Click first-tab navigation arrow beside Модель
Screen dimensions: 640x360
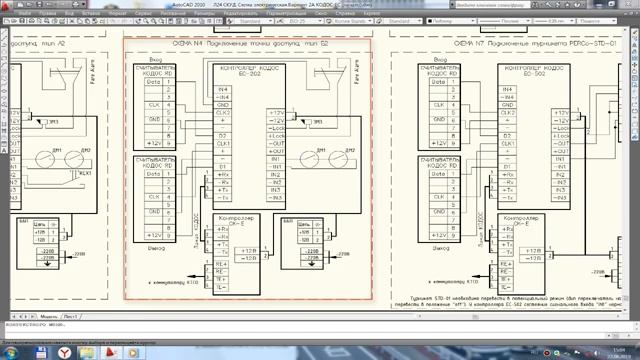click(x=14, y=316)
